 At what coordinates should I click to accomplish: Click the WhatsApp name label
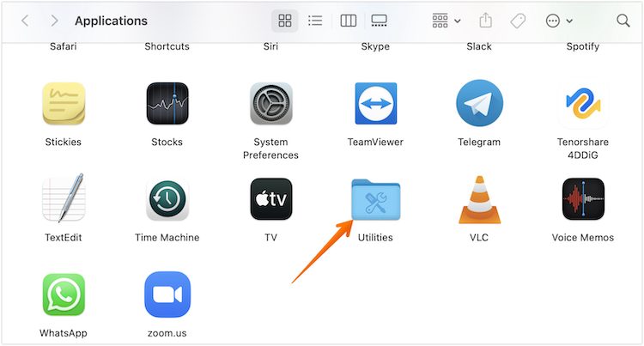click(x=64, y=333)
